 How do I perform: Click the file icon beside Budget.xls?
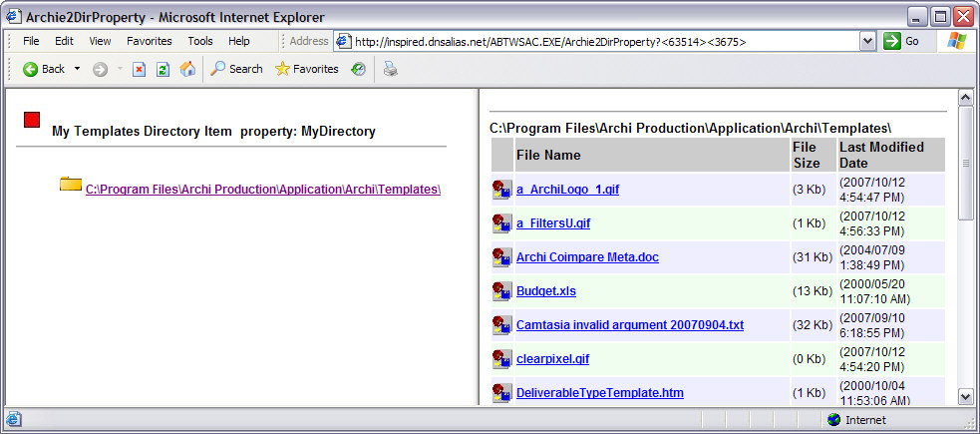click(x=501, y=290)
